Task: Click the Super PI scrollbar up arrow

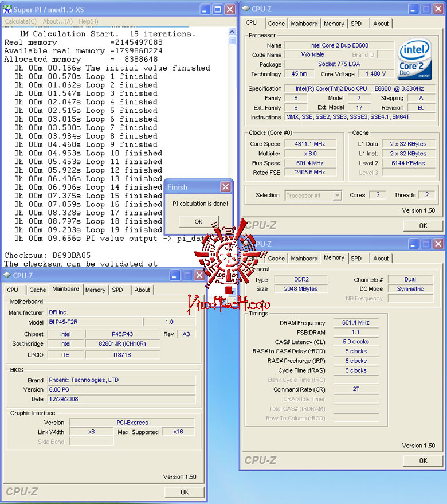Action: pyautogui.click(x=232, y=31)
